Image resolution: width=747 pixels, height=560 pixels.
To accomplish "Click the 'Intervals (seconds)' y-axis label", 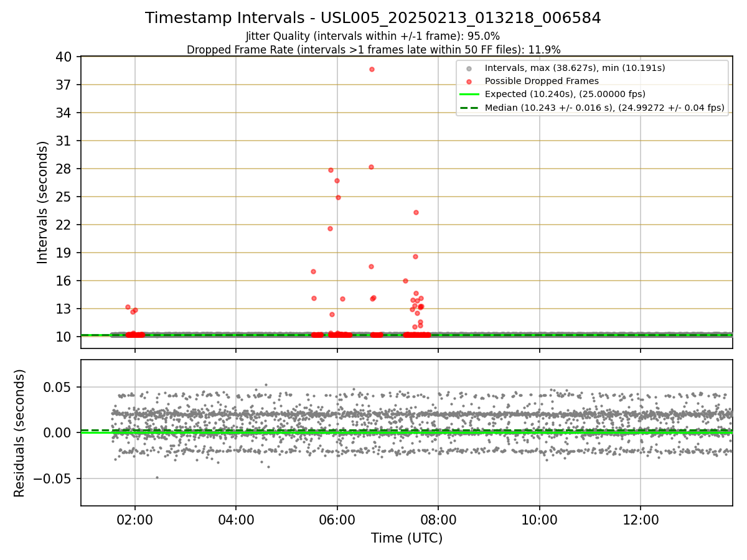I will point(42,202).
